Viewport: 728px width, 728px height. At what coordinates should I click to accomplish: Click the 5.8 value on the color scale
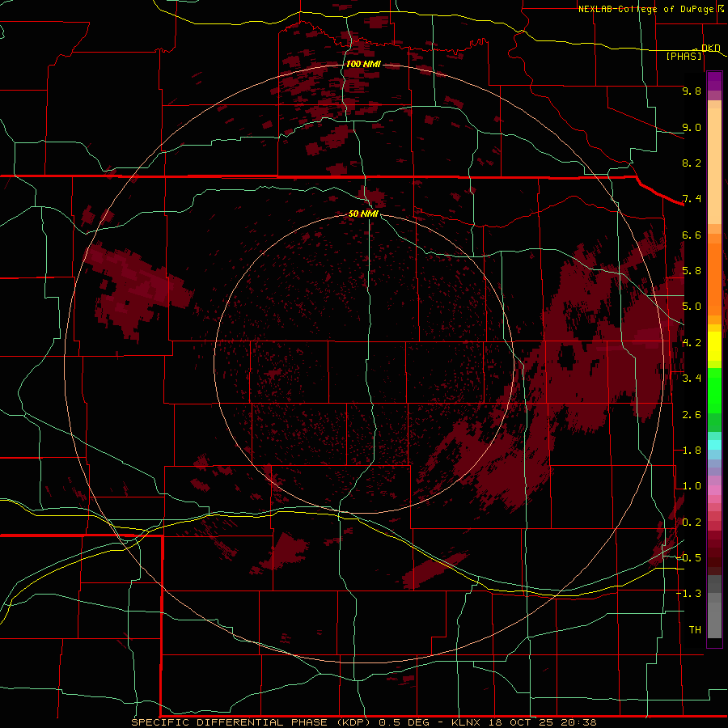[x=692, y=271]
